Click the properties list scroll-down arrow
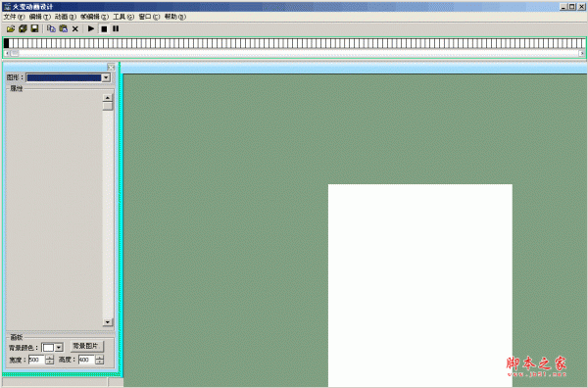The width and height of the screenshot is (588, 388). [108, 322]
